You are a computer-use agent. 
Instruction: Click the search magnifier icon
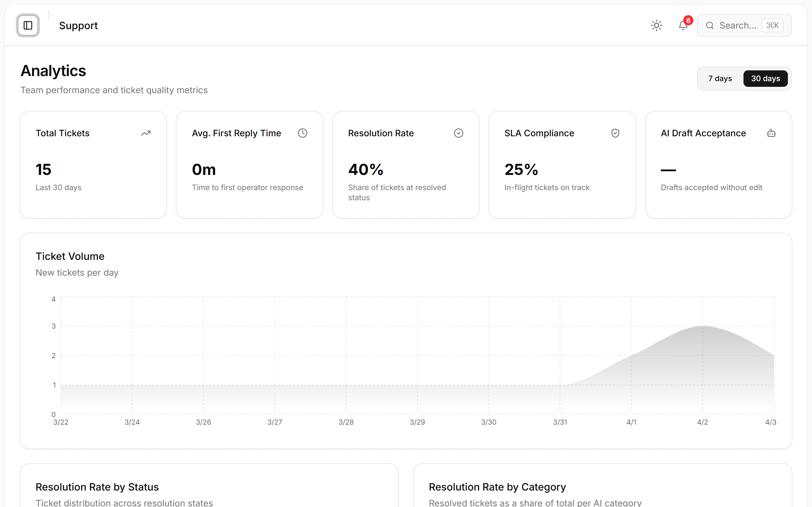710,25
